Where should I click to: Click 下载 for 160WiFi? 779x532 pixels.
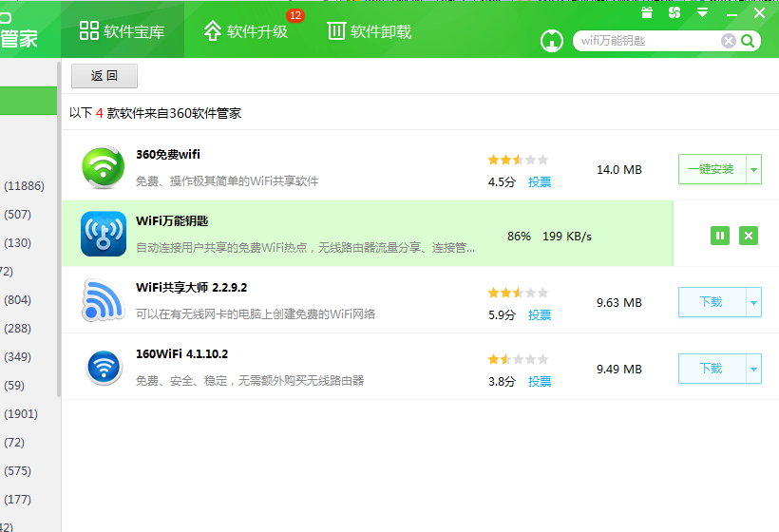click(712, 369)
